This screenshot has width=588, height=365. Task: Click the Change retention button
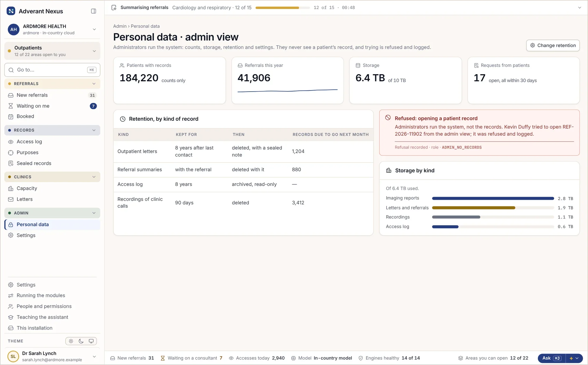(x=553, y=46)
